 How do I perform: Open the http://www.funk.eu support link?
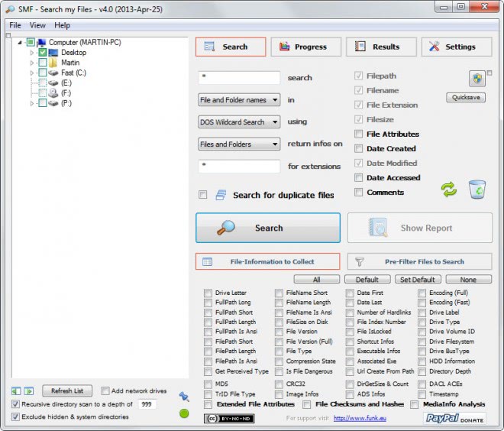360,418
